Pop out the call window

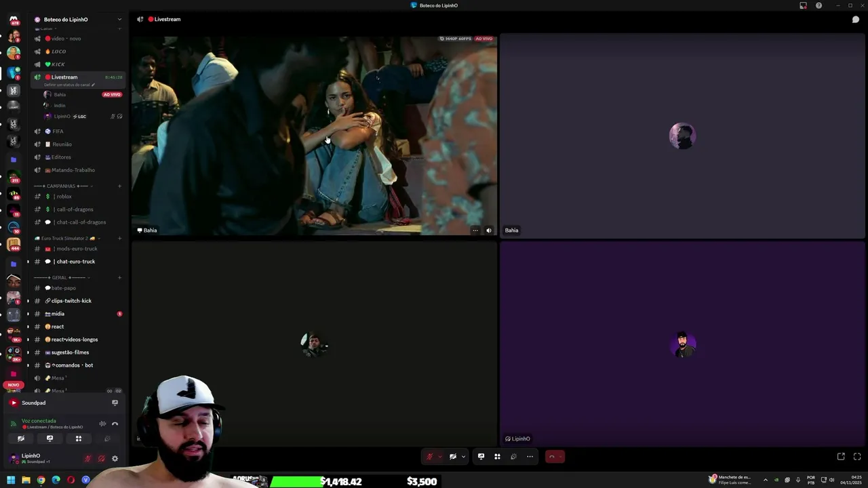(841, 457)
